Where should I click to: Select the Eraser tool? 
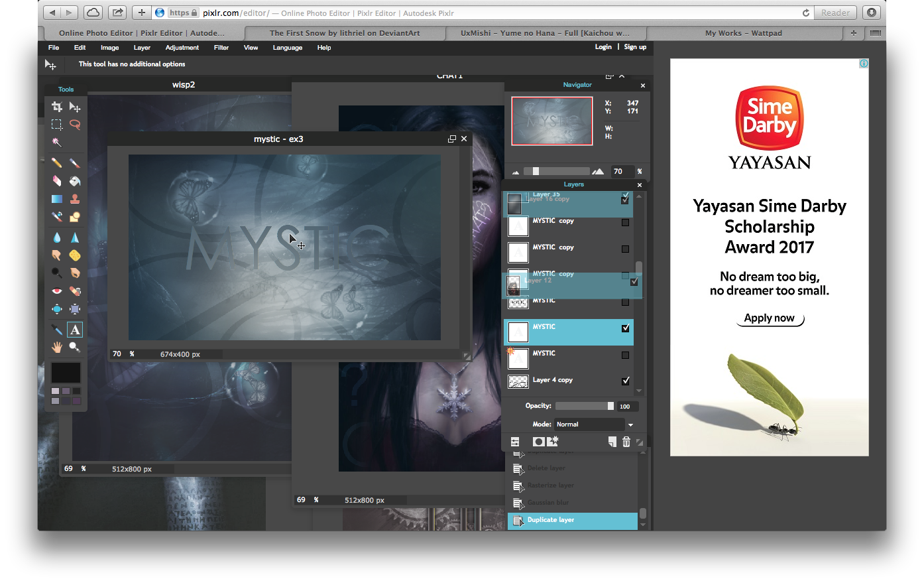point(57,181)
